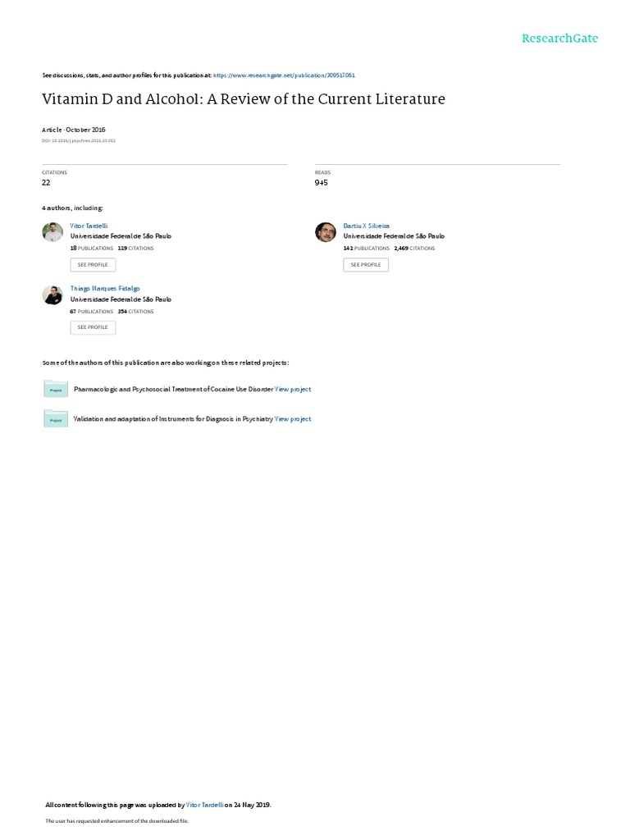The width and height of the screenshot is (630, 840).
Task: Click the Diagnosis in Psychiatry project folder icon
Action: [x=56, y=419]
